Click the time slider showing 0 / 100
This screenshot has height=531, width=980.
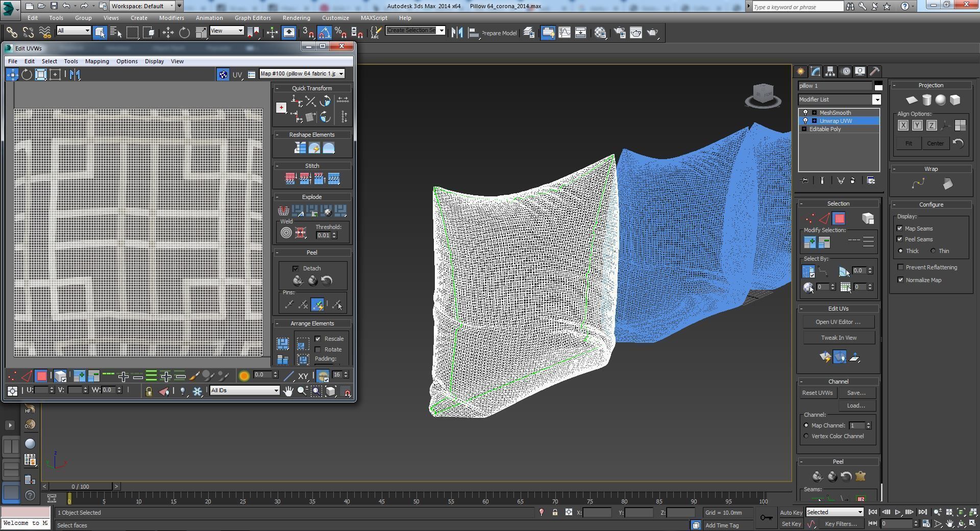point(80,487)
